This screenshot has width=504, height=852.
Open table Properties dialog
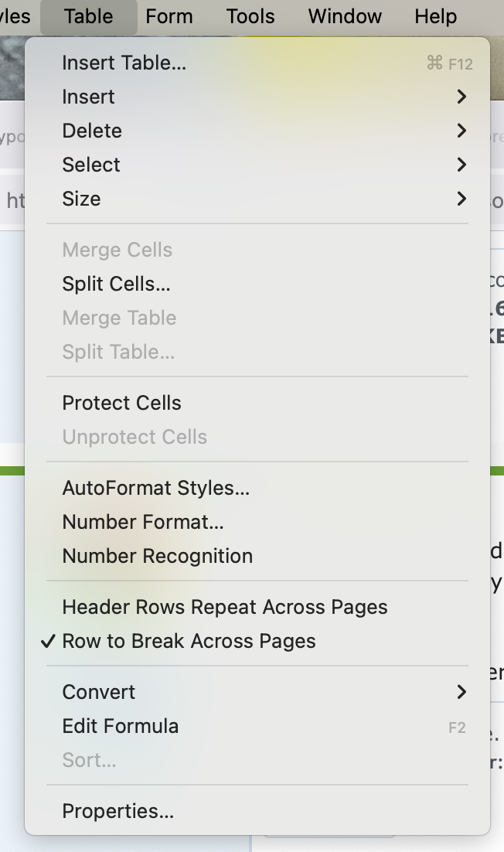117,811
